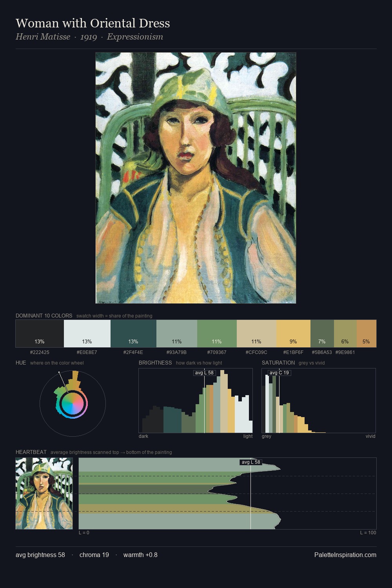
Task: Click the artist name 'Henri Matisse'
Action: pos(43,37)
